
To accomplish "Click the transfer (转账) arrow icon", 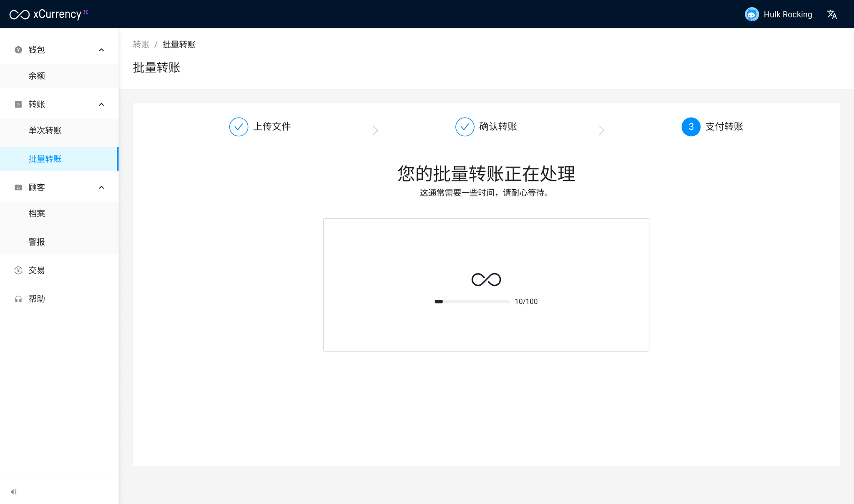I will click(18, 105).
